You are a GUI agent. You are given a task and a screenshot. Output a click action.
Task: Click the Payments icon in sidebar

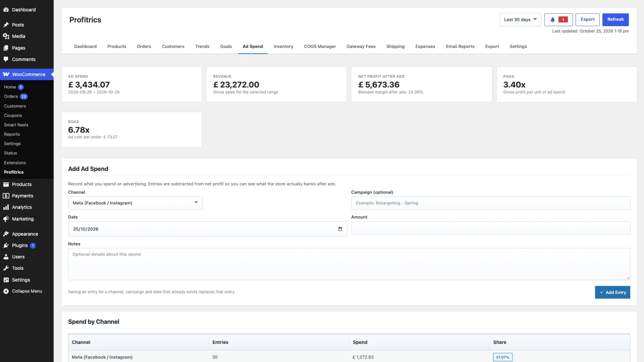[x=6, y=196]
